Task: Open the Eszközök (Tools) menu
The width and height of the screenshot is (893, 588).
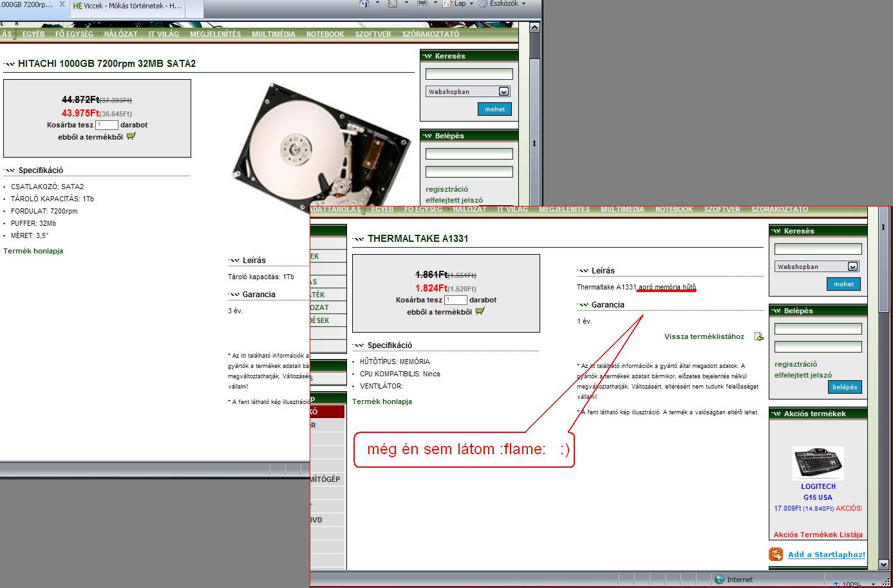Action: tap(503, 3)
